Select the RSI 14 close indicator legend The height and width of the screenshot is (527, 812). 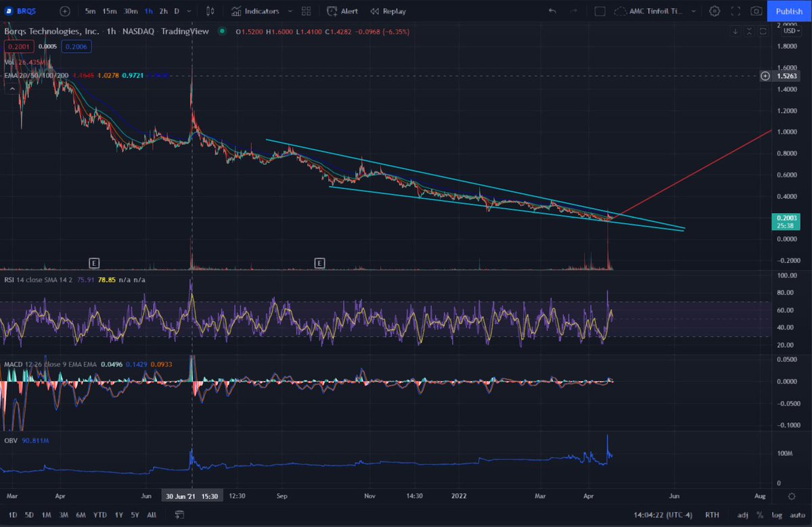click(37, 279)
